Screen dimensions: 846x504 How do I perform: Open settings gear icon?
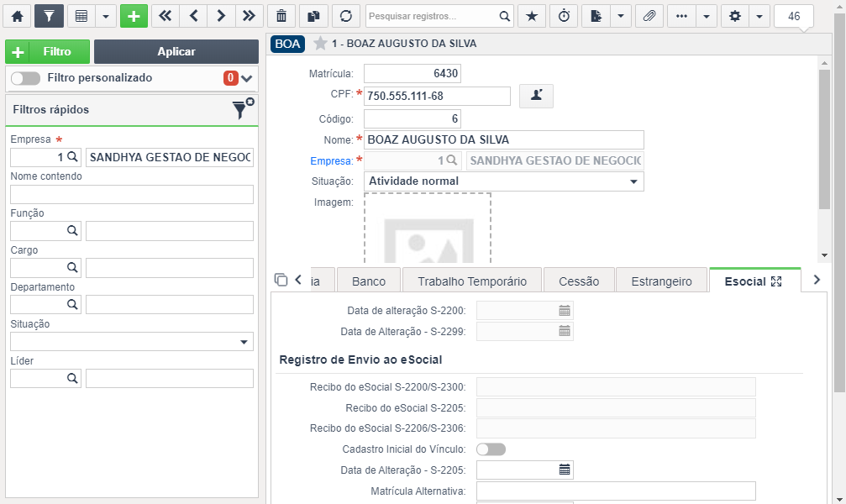(x=735, y=16)
